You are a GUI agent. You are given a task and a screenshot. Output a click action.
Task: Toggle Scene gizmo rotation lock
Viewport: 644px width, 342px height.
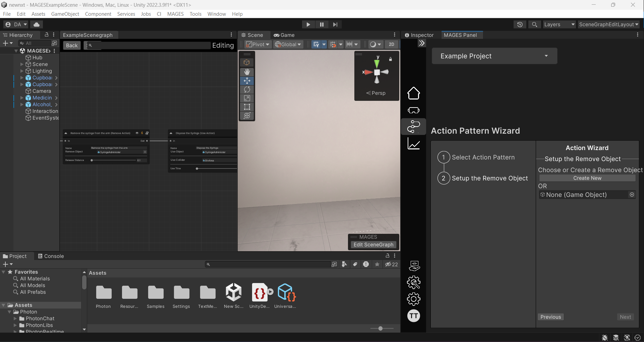point(390,59)
